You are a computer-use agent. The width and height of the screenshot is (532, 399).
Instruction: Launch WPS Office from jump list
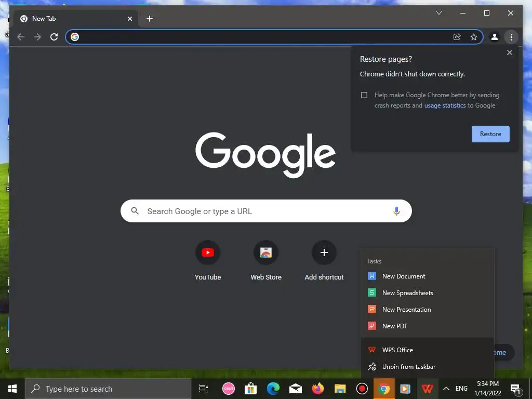(x=428, y=350)
